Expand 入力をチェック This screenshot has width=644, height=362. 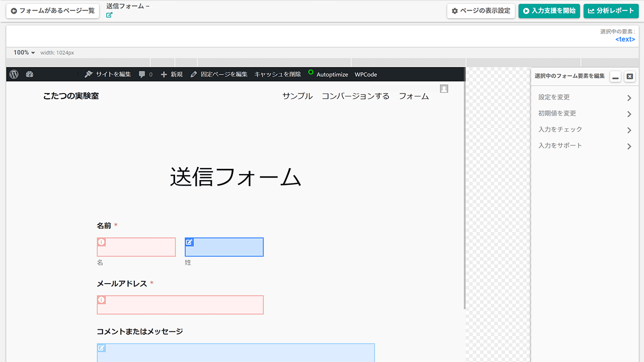click(585, 130)
